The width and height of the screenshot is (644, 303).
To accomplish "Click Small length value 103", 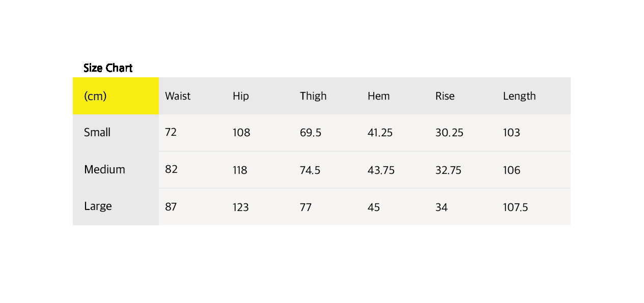I will tap(511, 133).
